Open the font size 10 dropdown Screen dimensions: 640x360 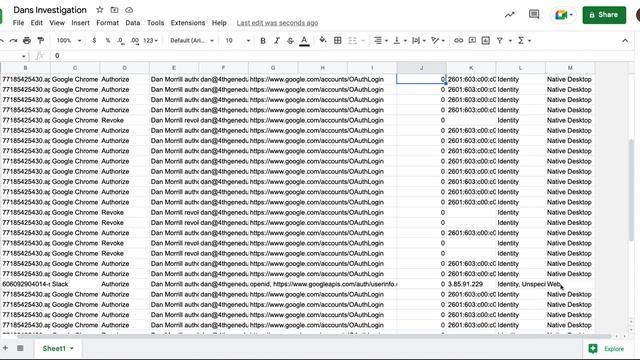point(238,40)
